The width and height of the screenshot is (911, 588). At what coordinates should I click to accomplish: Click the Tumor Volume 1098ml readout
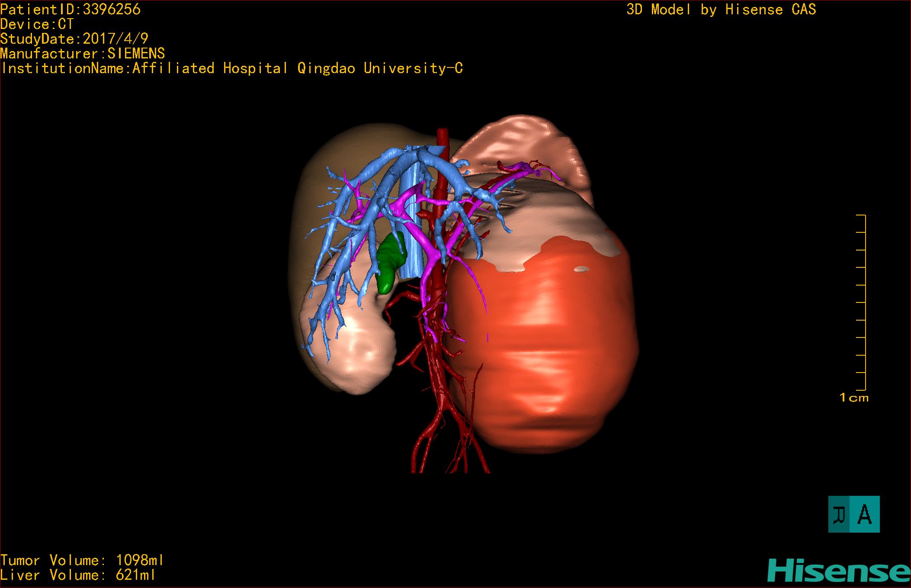(82, 561)
